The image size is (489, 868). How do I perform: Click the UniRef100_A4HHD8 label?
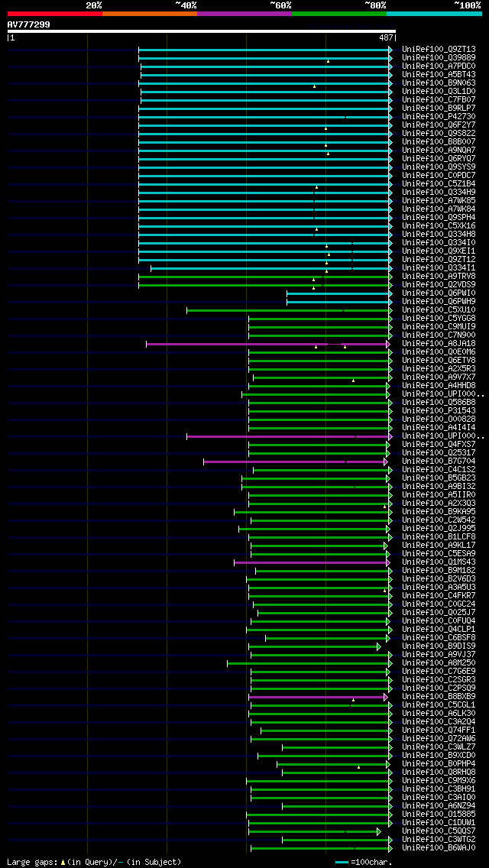(x=439, y=386)
